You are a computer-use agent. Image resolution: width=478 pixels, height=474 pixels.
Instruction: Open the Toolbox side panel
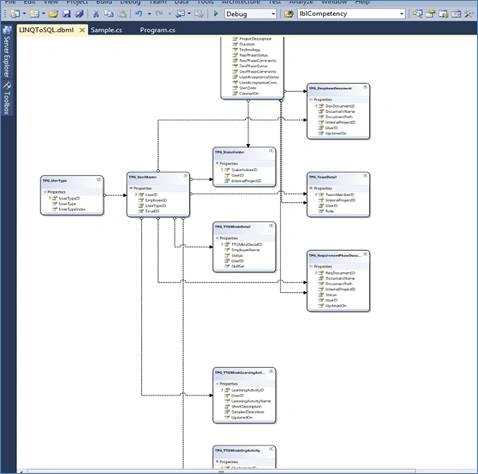(7, 99)
